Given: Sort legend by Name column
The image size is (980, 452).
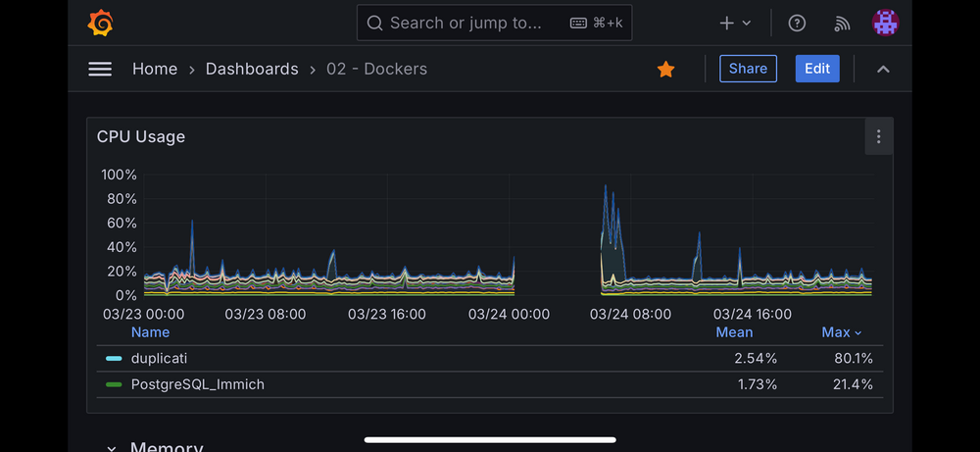Looking at the screenshot, I should (x=150, y=332).
